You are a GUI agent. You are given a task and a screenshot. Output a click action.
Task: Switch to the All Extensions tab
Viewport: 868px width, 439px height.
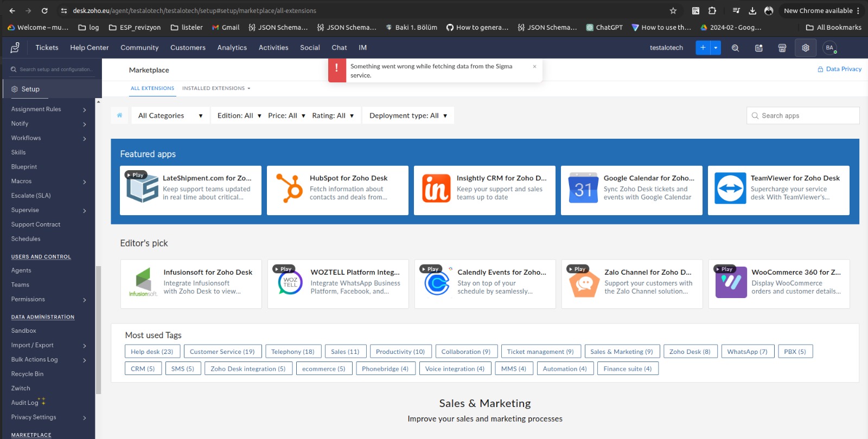[152, 88]
